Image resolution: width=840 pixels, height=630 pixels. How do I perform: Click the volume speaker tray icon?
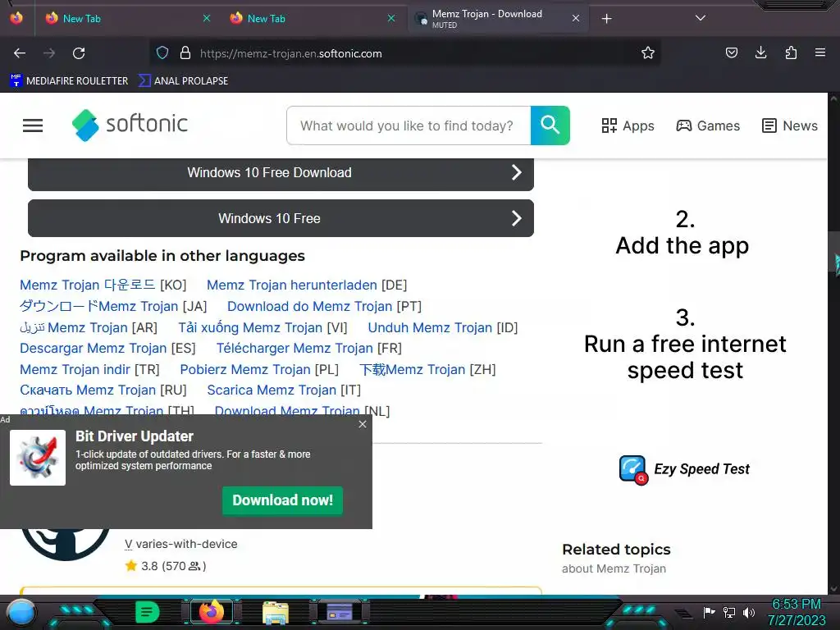[x=749, y=612]
